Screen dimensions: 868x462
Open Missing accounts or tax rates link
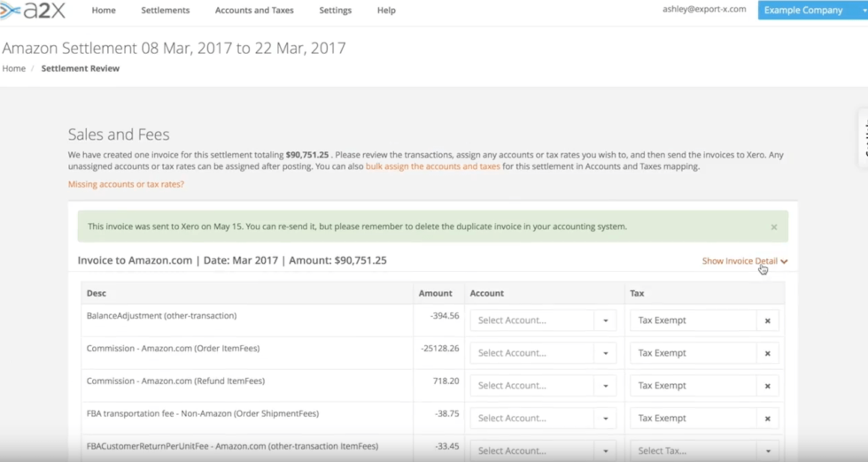(x=126, y=184)
